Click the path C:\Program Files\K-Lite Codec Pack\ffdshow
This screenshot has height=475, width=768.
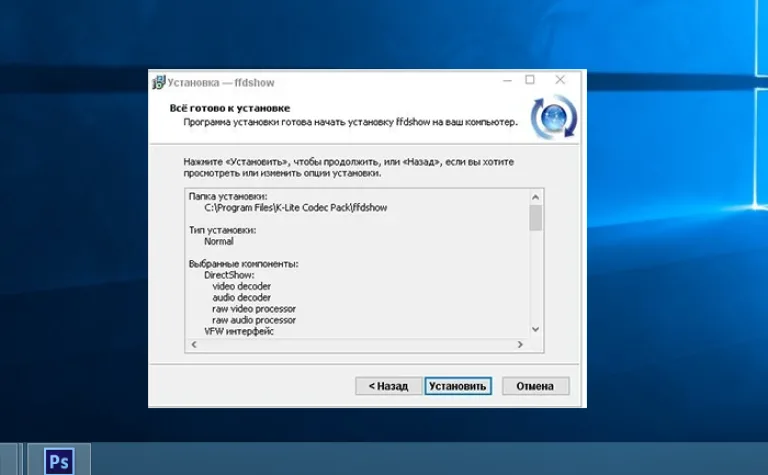click(295, 208)
